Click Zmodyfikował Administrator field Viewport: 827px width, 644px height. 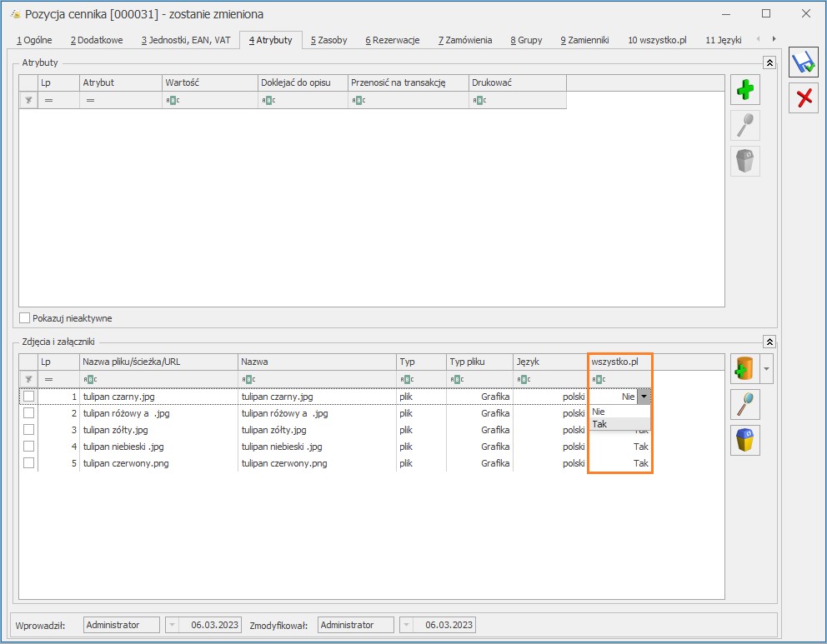pyautogui.click(x=355, y=625)
